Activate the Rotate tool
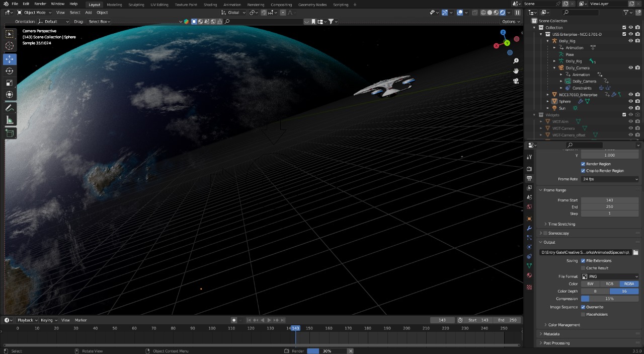The height and width of the screenshot is (354, 644). pos(10,71)
